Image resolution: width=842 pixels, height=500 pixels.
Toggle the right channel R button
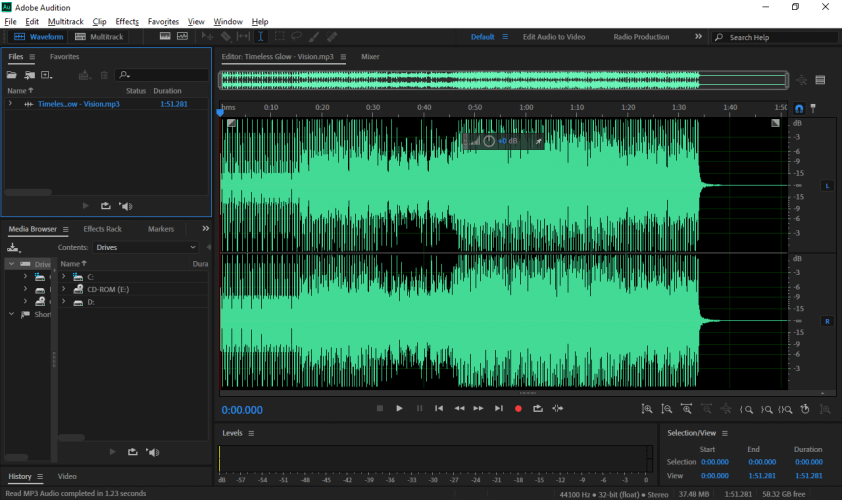click(827, 321)
